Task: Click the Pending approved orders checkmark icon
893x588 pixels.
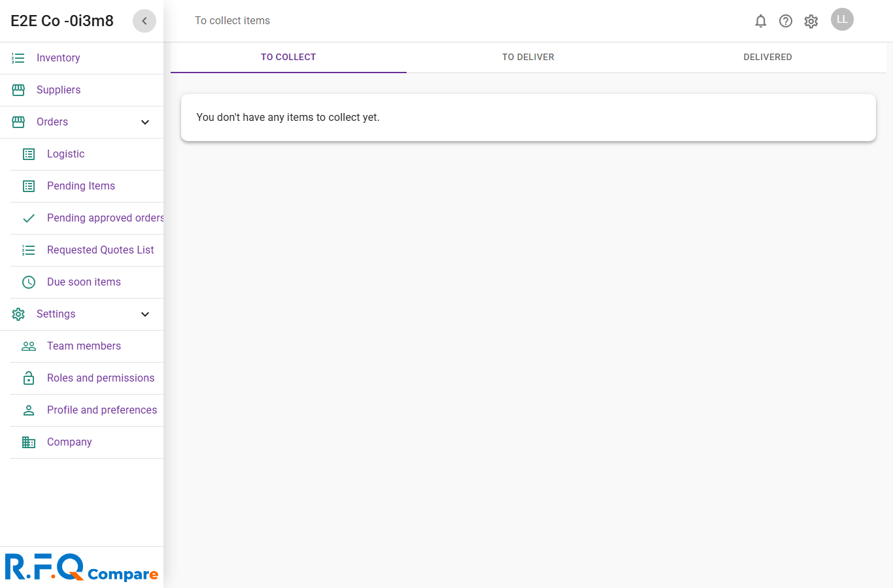Action: coord(29,218)
